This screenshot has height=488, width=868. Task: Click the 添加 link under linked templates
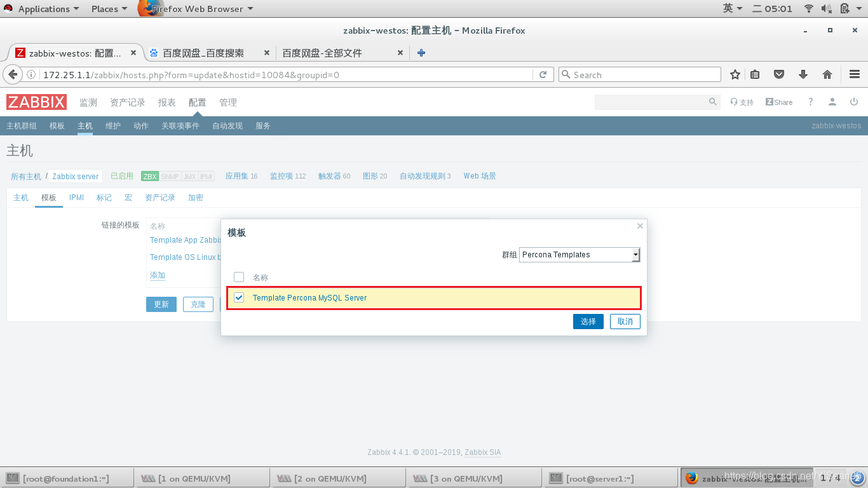(x=158, y=275)
